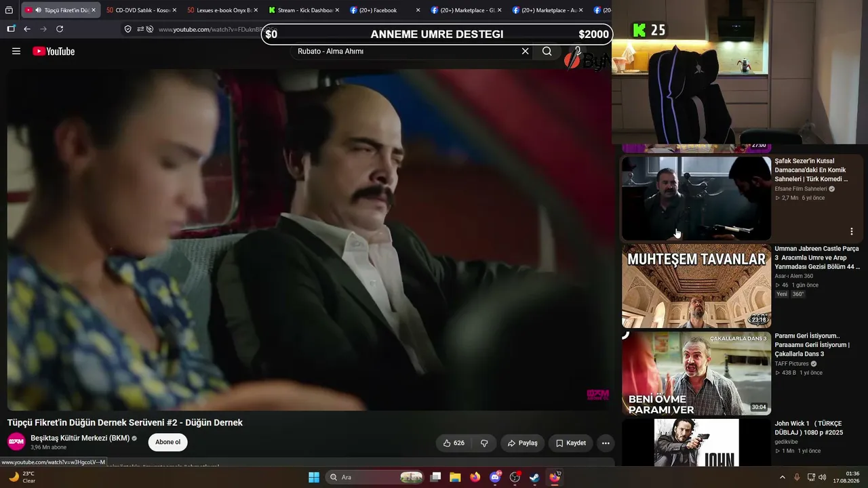Like the video showing 626 likes
Screen dimensions: 868x488
point(454,443)
